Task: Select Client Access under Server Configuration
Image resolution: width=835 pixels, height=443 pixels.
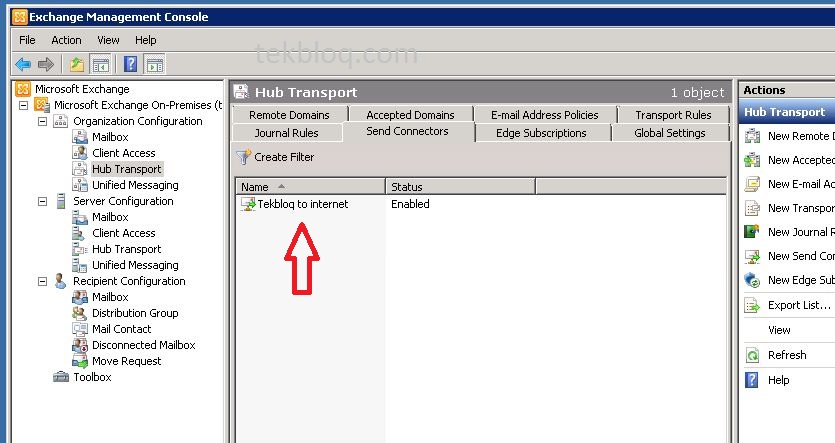Action: pos(124,233)
